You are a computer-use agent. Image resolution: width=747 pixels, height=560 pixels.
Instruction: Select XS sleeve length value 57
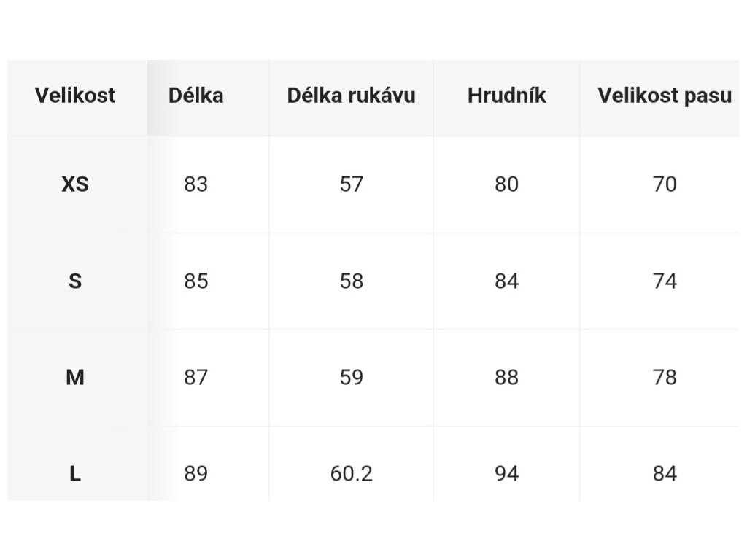click(x=351, y=184)
